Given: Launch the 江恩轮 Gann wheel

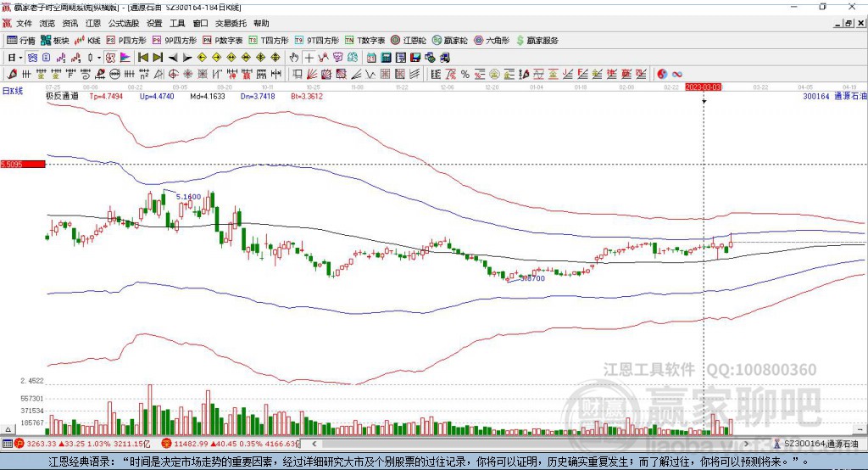Looking at the screenshot, I should 409,41.
